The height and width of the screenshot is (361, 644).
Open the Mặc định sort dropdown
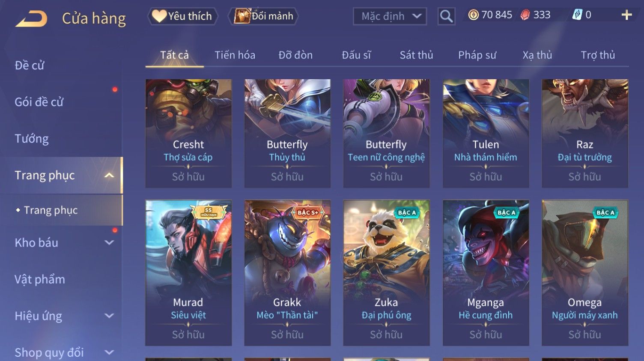[390, 16]
